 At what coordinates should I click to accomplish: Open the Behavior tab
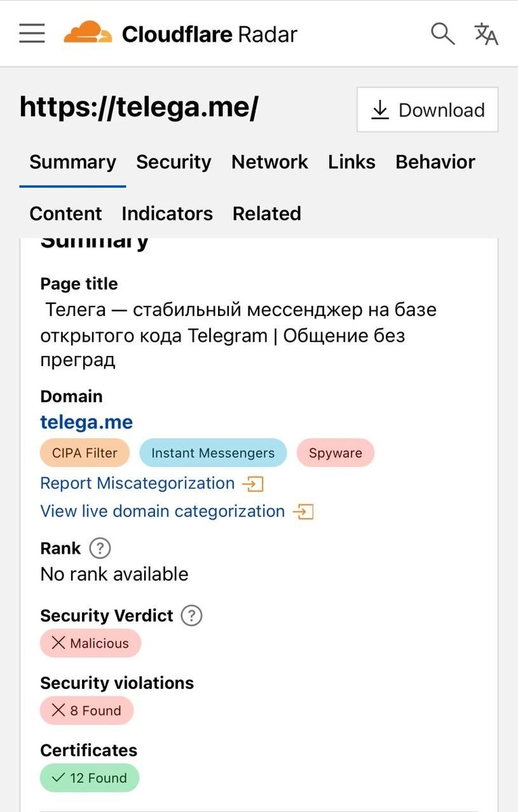[x=435, y=162]
